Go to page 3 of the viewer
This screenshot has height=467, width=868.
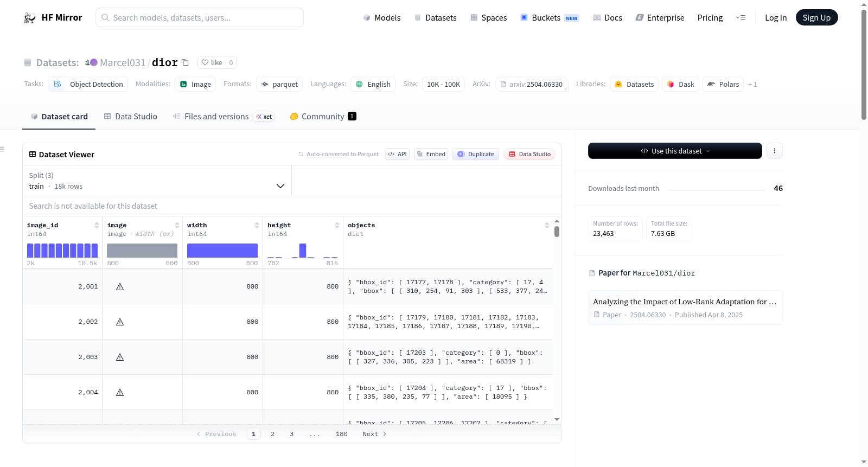click(291, 434)
